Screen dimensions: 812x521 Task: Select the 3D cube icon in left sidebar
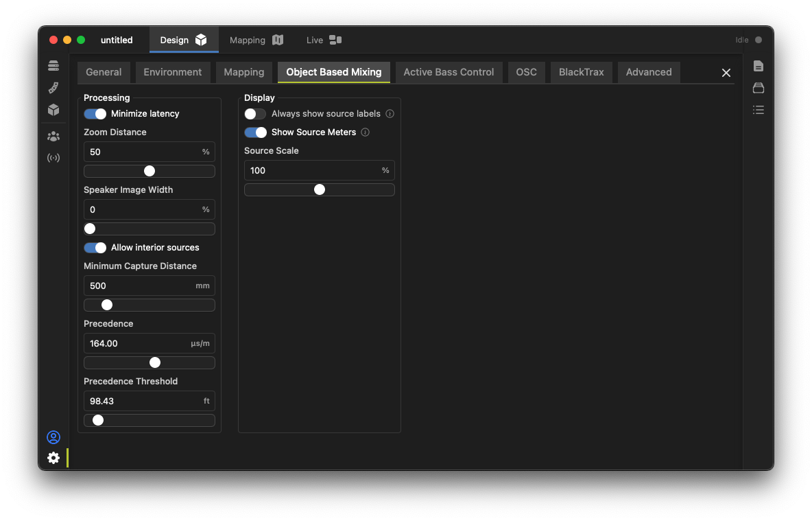point(53,110)
